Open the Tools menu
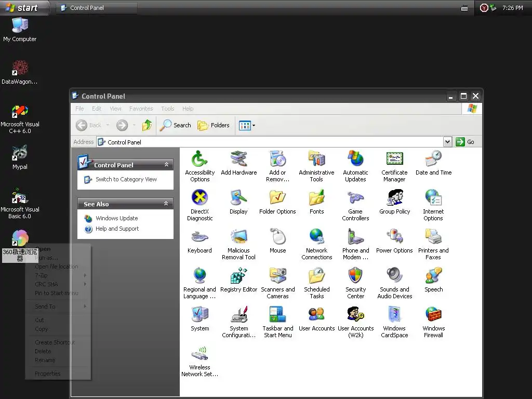532x399 pixels. tap(168, 109)
